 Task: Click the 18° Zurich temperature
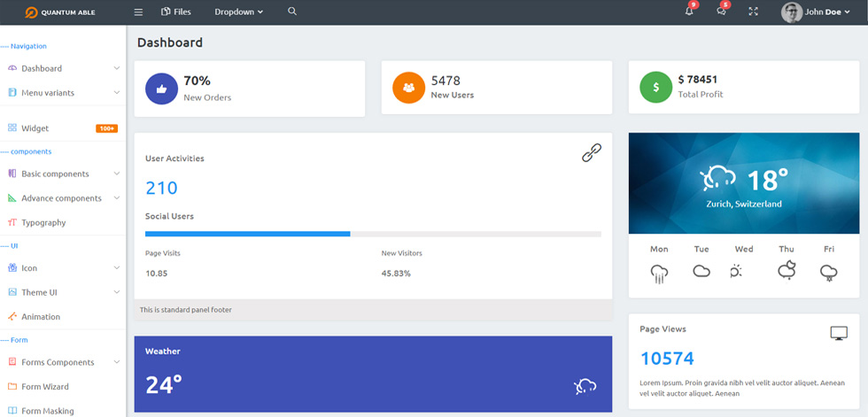click(x=767, y=181)
